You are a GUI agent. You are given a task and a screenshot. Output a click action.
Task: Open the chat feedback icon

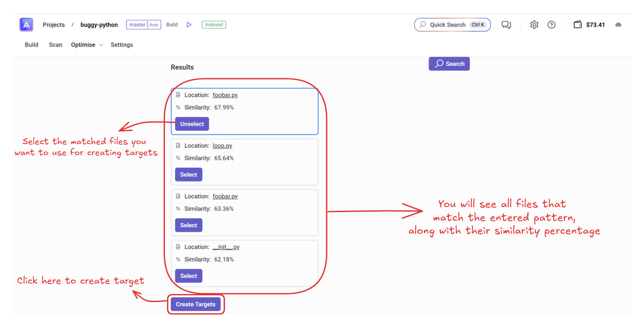click(506, 25)
